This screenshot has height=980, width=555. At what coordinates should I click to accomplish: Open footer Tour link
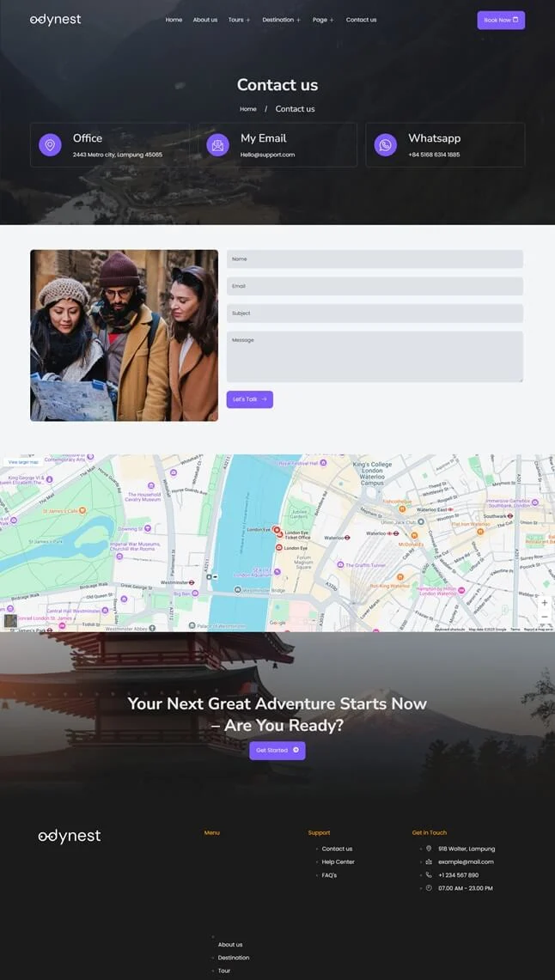(223, 971)
